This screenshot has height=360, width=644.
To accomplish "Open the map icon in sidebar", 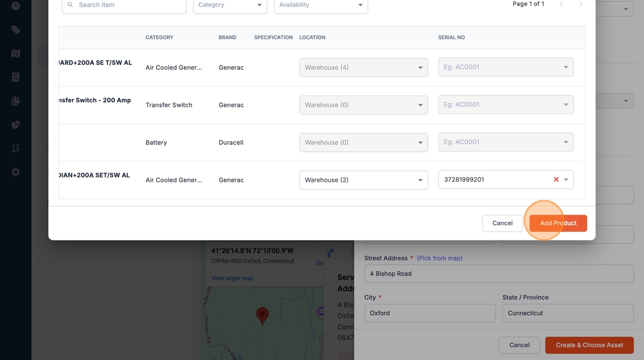I will click(x=16, y=53).
